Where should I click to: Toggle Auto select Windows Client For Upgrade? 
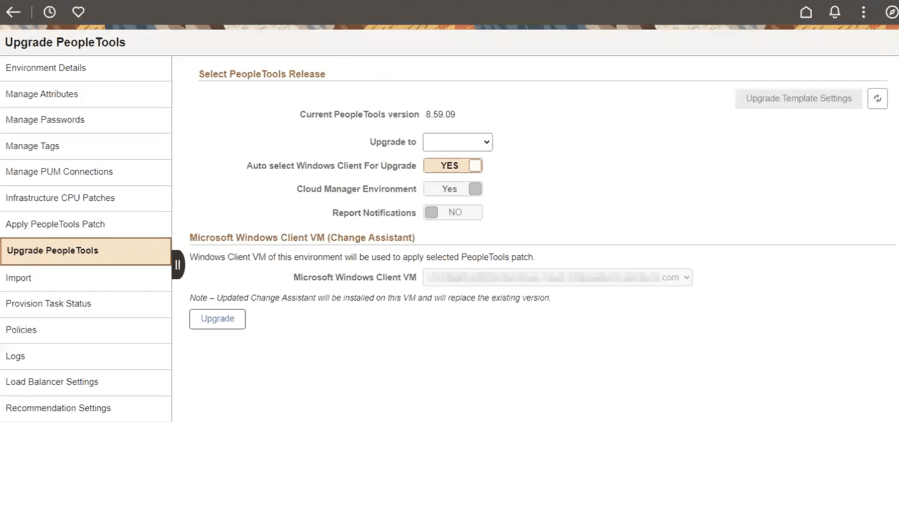pos(452,165)
